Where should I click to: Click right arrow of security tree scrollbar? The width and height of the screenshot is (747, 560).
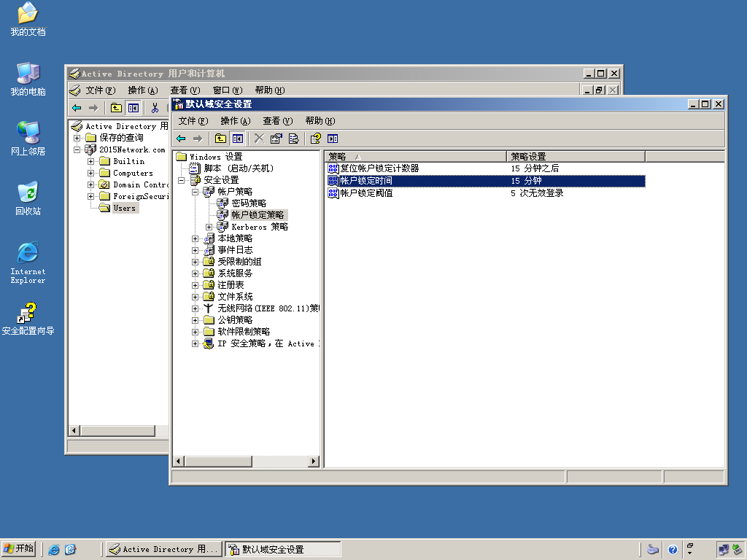click(314, 461)
